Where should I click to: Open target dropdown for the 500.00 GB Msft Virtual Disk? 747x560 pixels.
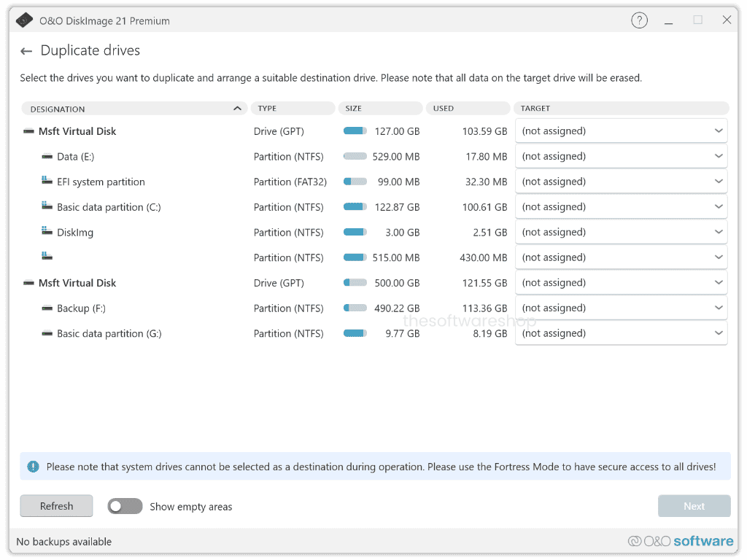pos(622,282)
